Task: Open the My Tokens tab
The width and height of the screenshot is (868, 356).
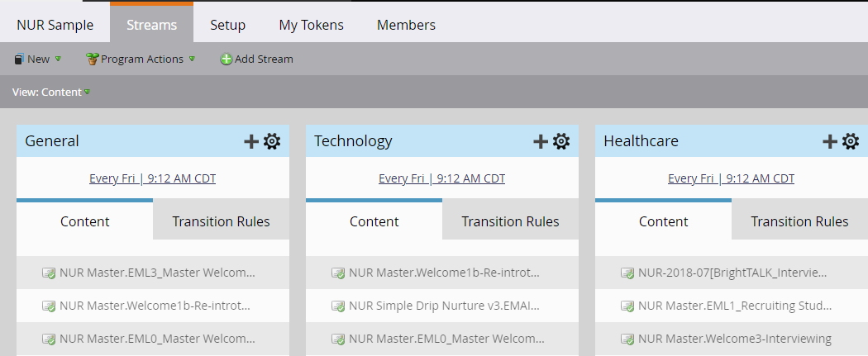Action: 311,26
